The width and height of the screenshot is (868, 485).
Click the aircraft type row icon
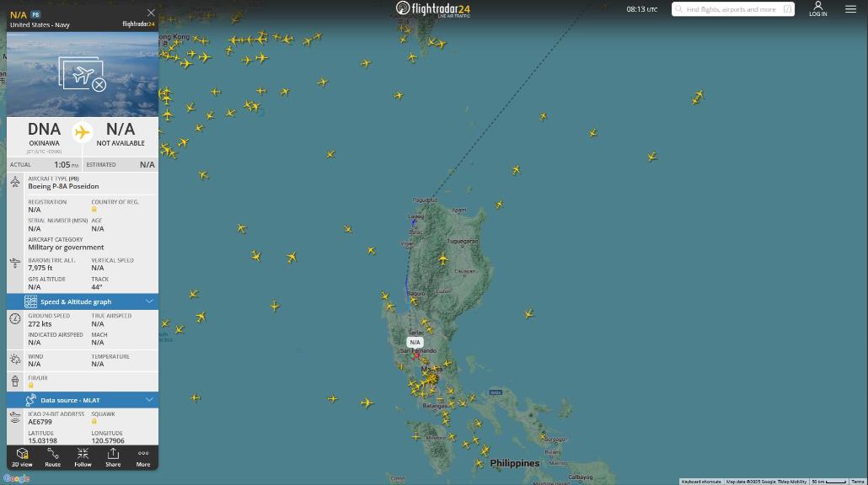pos(15,182)
